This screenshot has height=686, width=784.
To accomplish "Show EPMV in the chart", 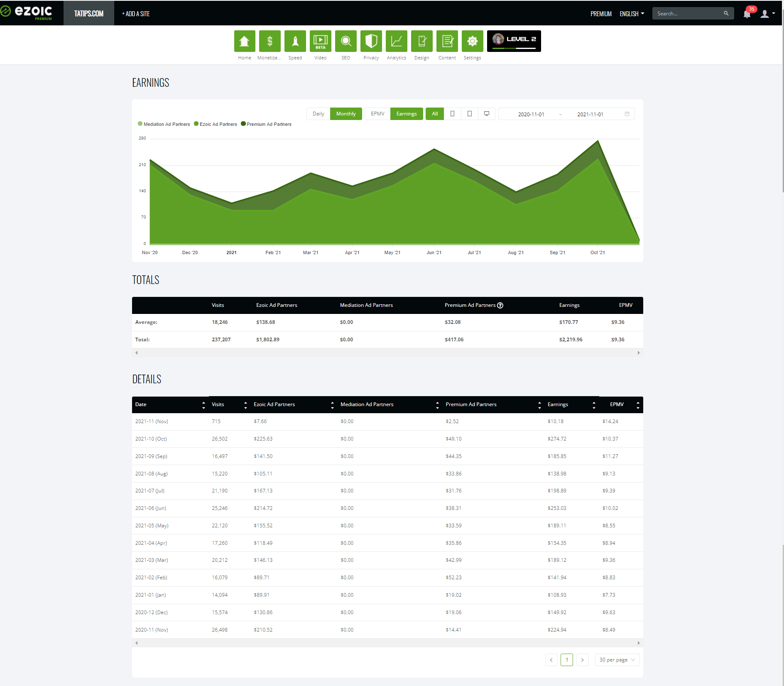I will [x=377, y=114].
